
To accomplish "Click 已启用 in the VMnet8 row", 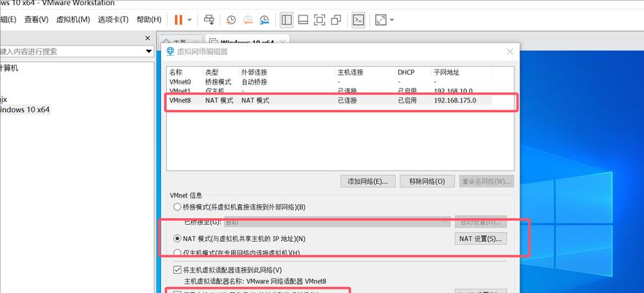I will point(407,100).
